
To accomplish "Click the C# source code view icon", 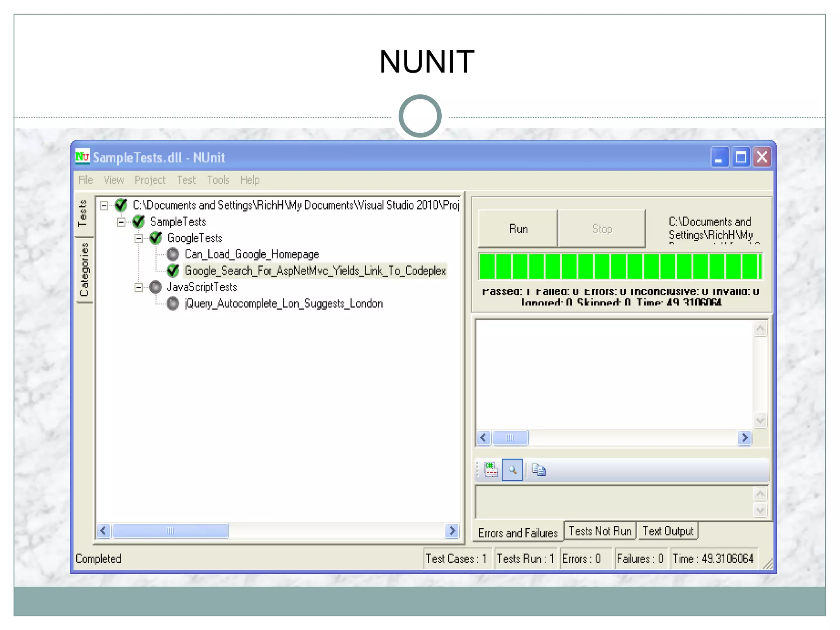I will (x=491, y=470).
